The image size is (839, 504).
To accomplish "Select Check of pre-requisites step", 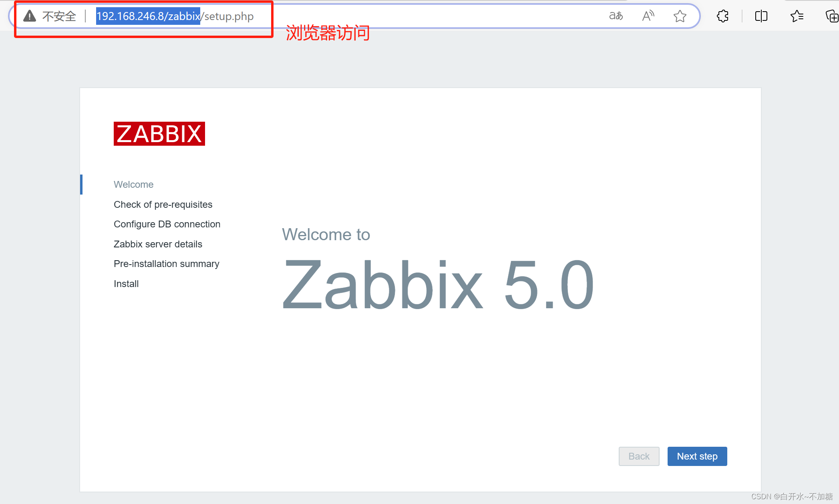I will [x=163, y=205].
